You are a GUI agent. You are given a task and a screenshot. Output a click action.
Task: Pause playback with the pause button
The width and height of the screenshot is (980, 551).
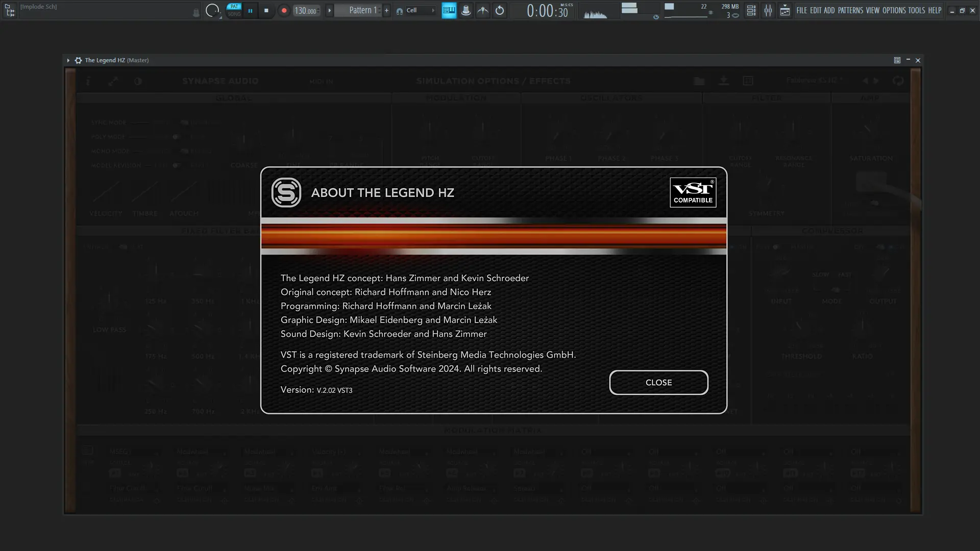pos(250,11)
